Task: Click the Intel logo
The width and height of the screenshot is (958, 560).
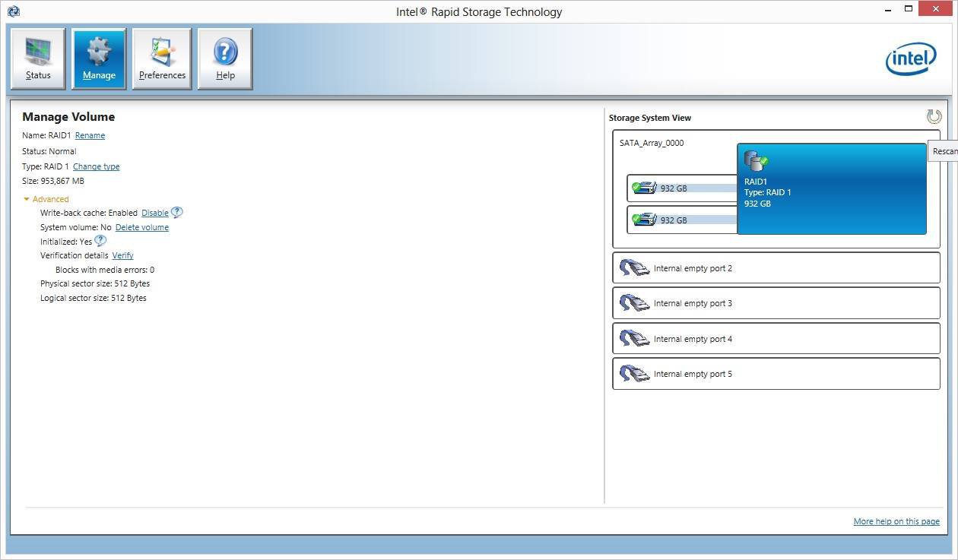Action: tap(911, 59)
